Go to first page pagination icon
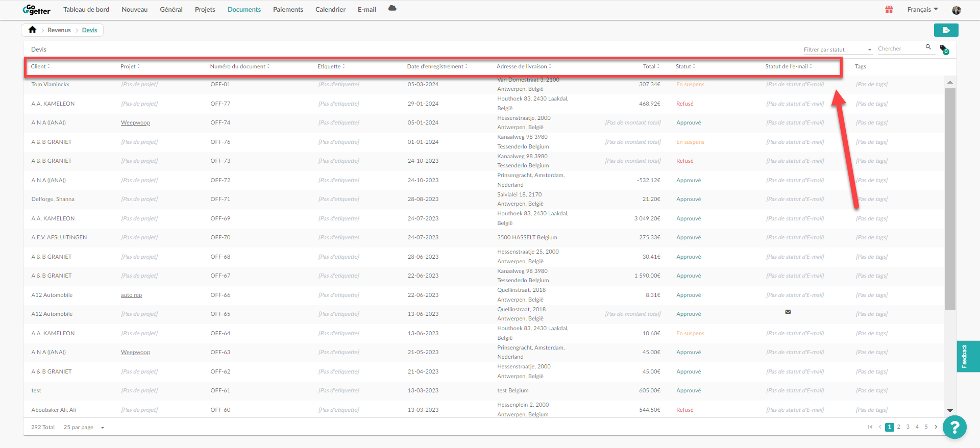The height and width of the screenshot is (448, 980). pos(870,427)
